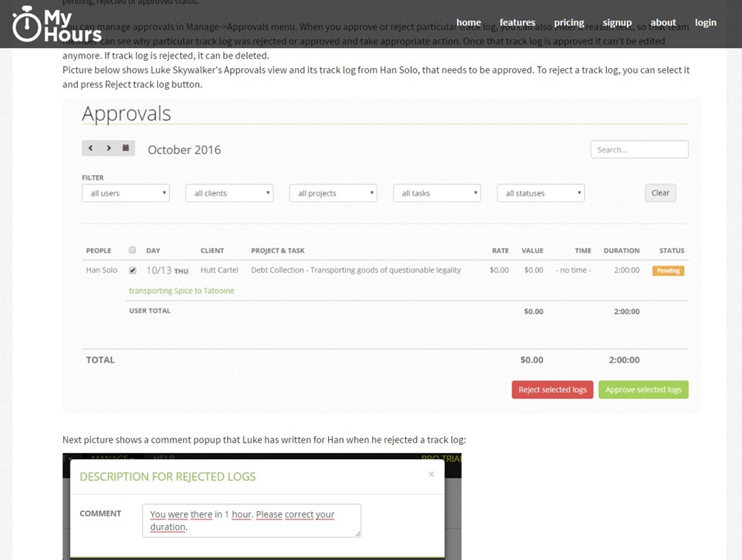Open the calendar date picker icon

(126, 148)
